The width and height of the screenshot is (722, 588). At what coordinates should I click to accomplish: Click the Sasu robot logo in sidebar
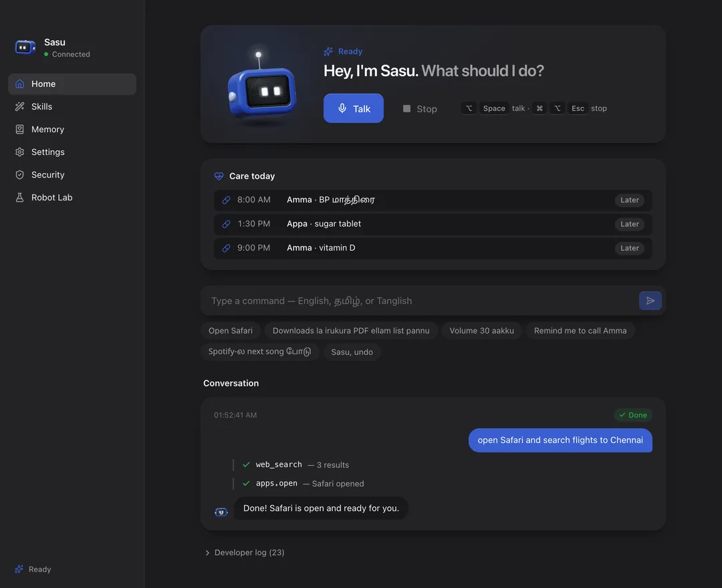(x=25, y=47)
